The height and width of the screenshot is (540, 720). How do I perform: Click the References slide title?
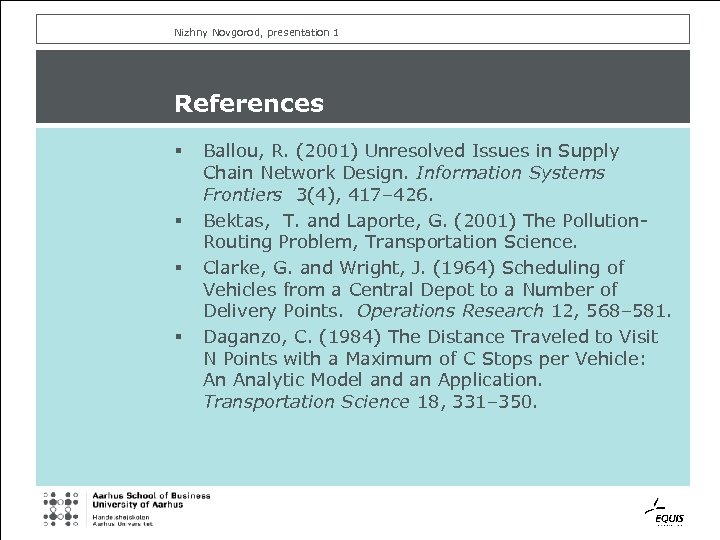click(249, 103)
